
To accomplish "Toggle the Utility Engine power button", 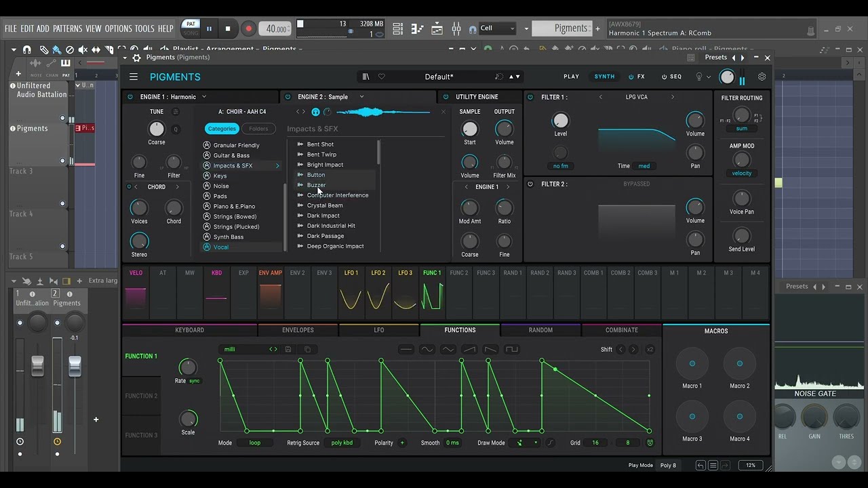I will (x=446, y=97).
